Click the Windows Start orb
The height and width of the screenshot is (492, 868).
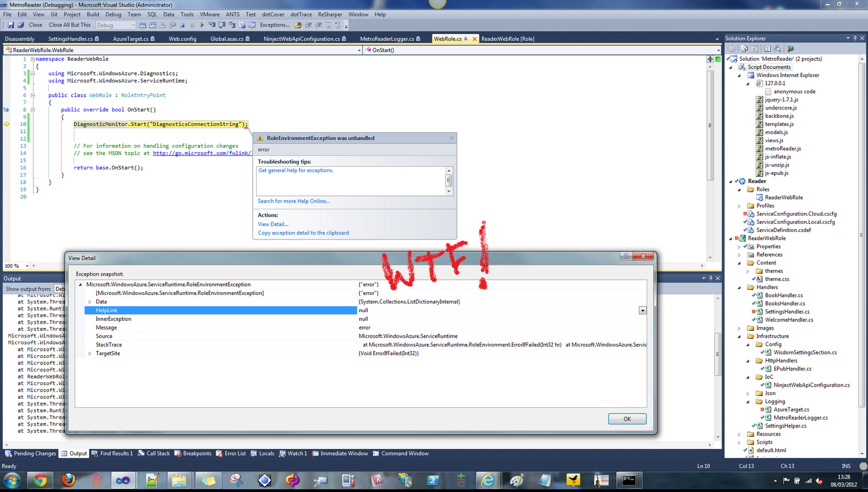click(x=12, y=480)
